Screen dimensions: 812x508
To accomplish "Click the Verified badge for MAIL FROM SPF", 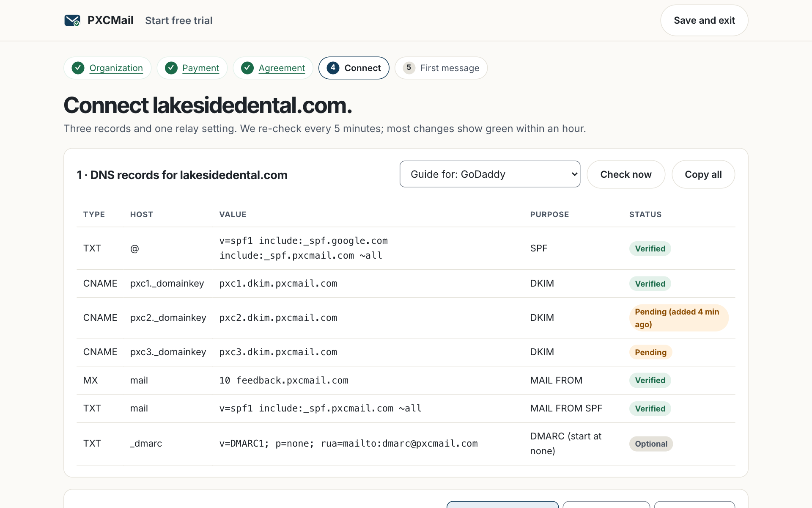I will tap(650, 409).
